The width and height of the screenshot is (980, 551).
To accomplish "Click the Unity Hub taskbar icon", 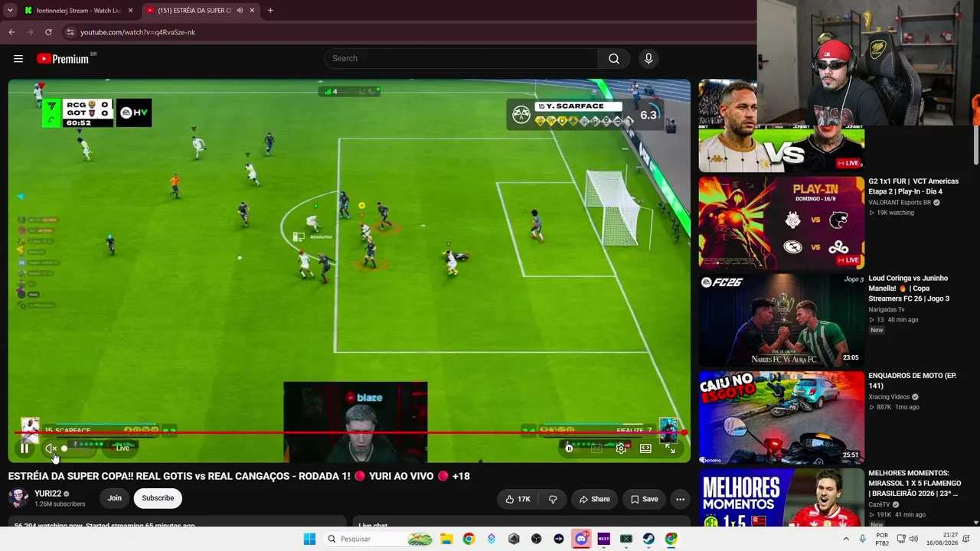I will [514, 539].
